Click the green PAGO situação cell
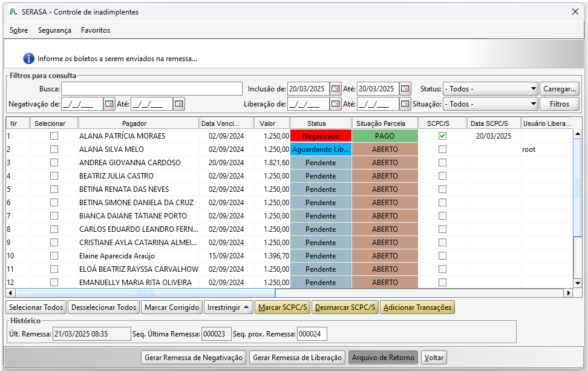 click(385, 136)
